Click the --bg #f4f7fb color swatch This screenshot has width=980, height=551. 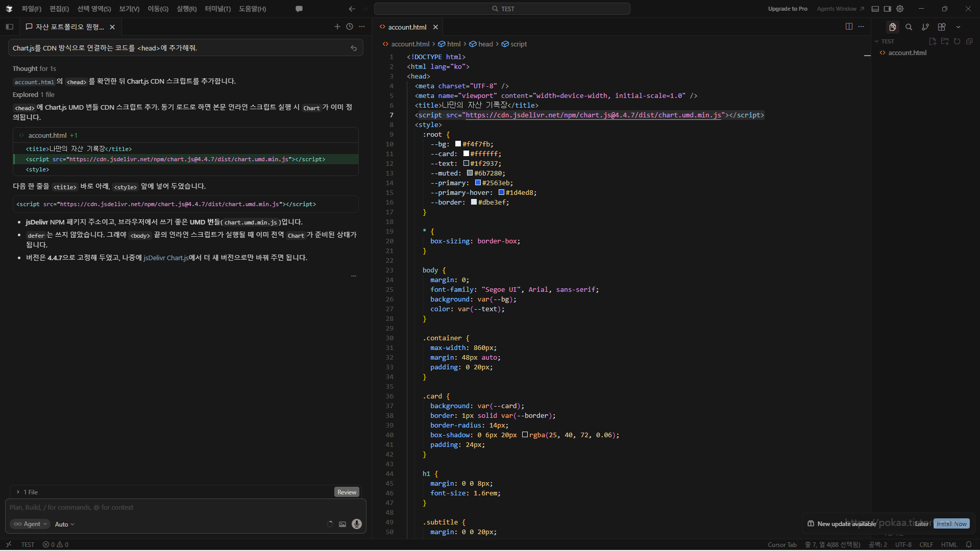(x=458, y=144)
